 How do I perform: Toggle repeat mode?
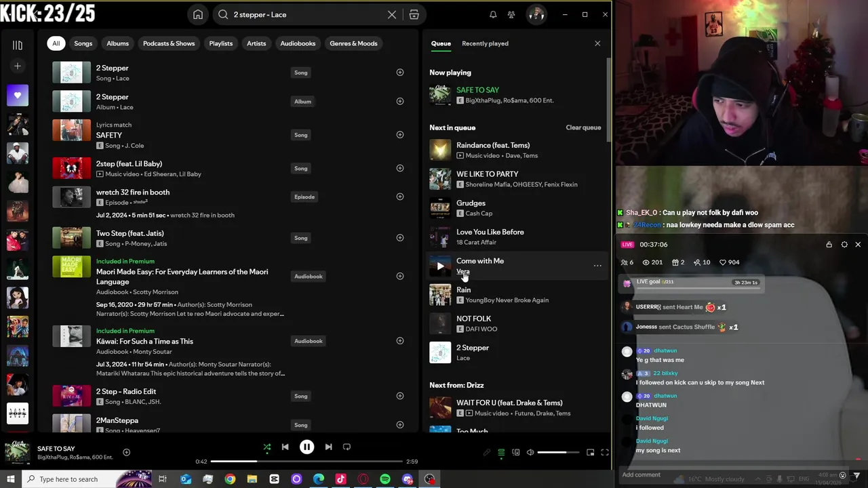347,447
